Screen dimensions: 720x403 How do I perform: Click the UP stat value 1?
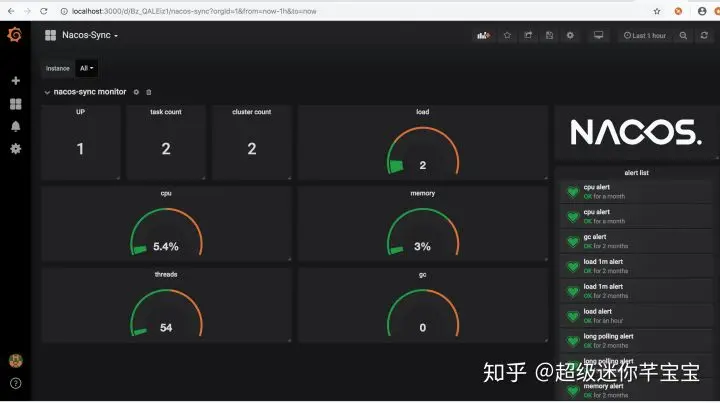(x=80, y=149)
